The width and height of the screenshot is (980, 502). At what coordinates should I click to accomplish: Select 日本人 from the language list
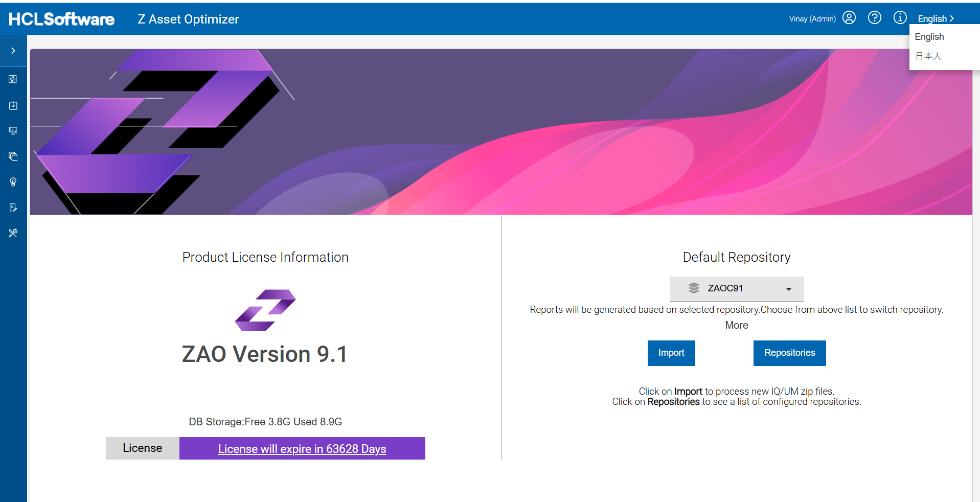[x=928, y=56]
